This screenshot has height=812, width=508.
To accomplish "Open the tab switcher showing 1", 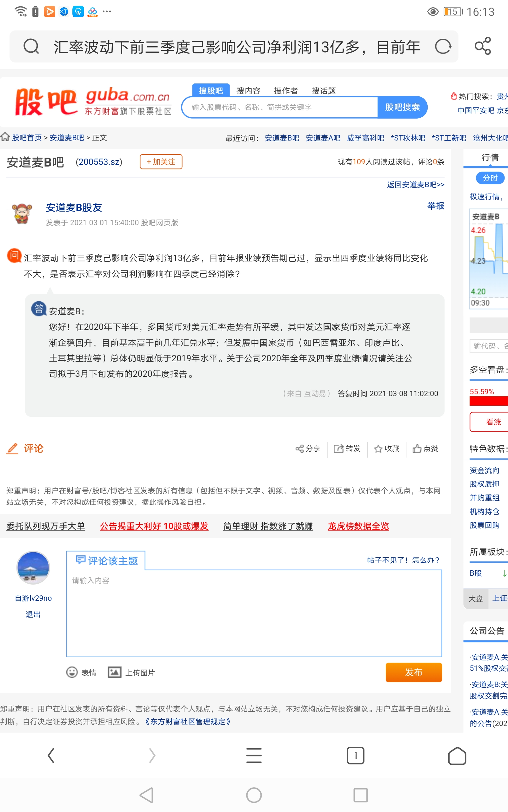I will (356, 756).
